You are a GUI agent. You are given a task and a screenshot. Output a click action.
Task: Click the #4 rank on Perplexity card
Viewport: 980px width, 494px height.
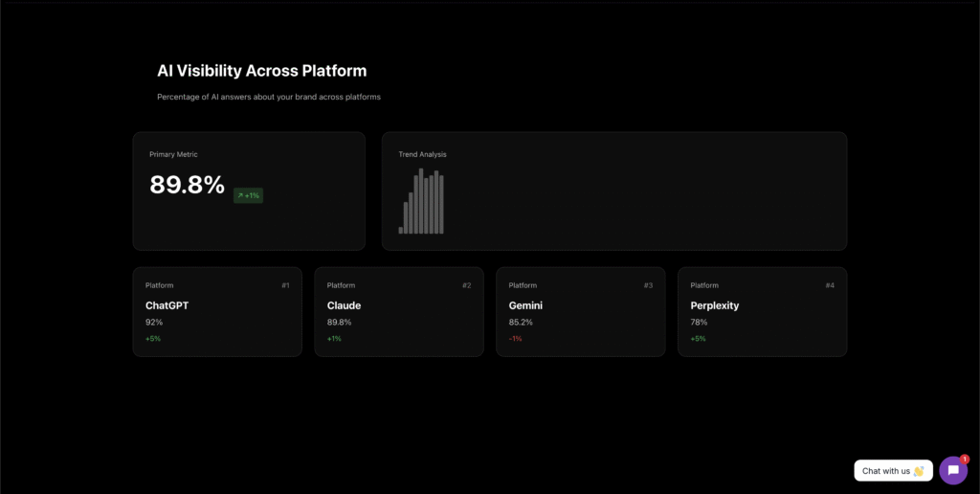click(x=830, y=285)
